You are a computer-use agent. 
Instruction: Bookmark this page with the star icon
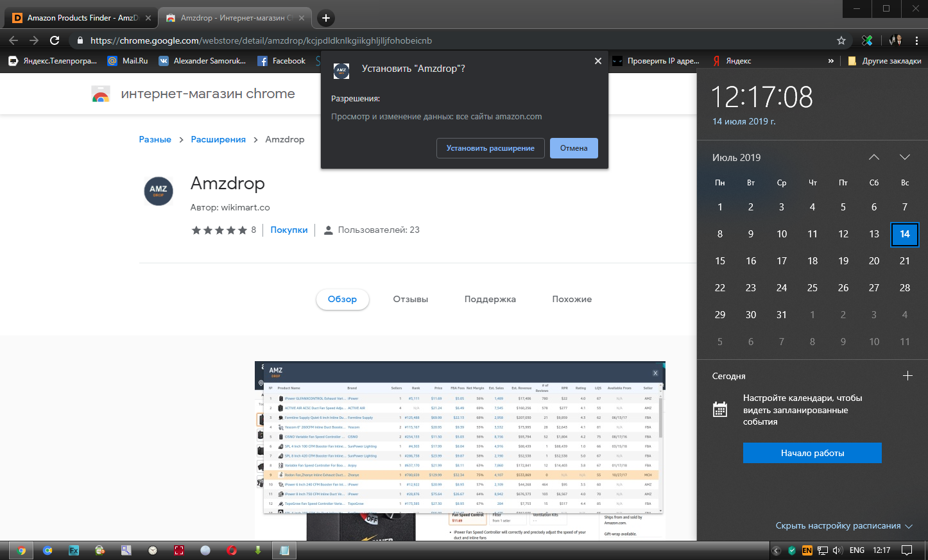tap(841, 40)
